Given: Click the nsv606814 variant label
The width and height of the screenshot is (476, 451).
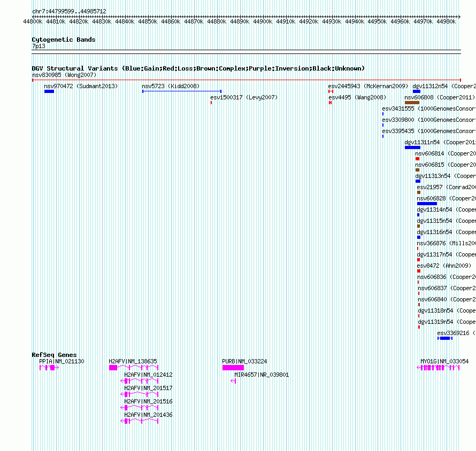Looking at the screenshot, I should pos(446,153).
